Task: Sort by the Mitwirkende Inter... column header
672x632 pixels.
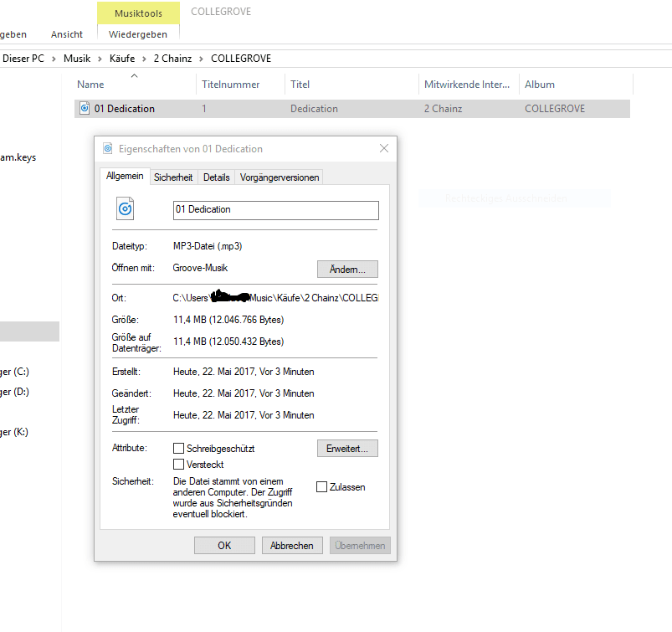Action: [469, 85]
